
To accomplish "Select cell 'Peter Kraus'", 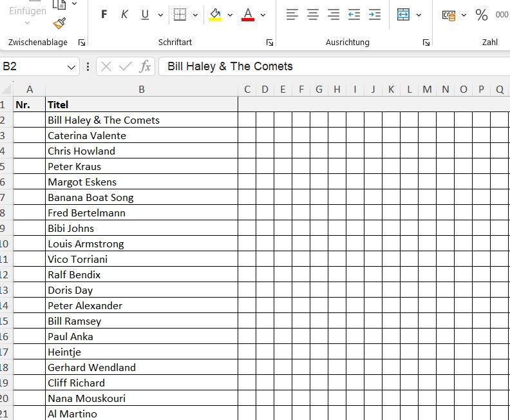I will [142, 166].
